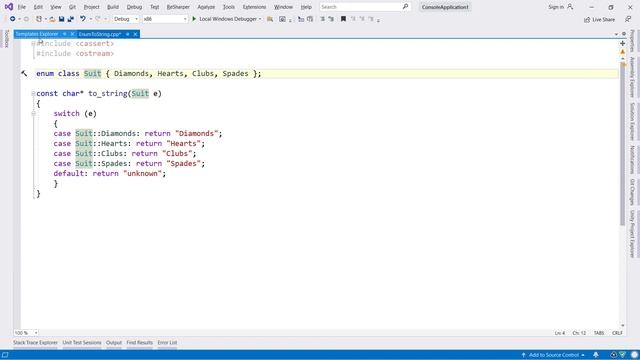Click the New Project toolbar icon

point(39,19)
